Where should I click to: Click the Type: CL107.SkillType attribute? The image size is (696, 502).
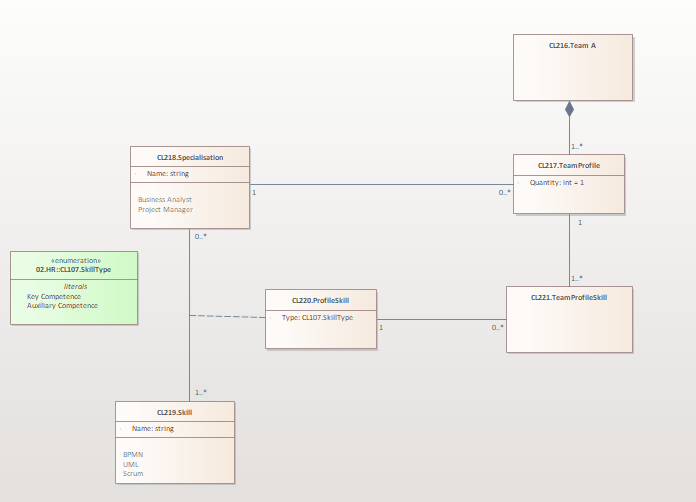[317, 317]
